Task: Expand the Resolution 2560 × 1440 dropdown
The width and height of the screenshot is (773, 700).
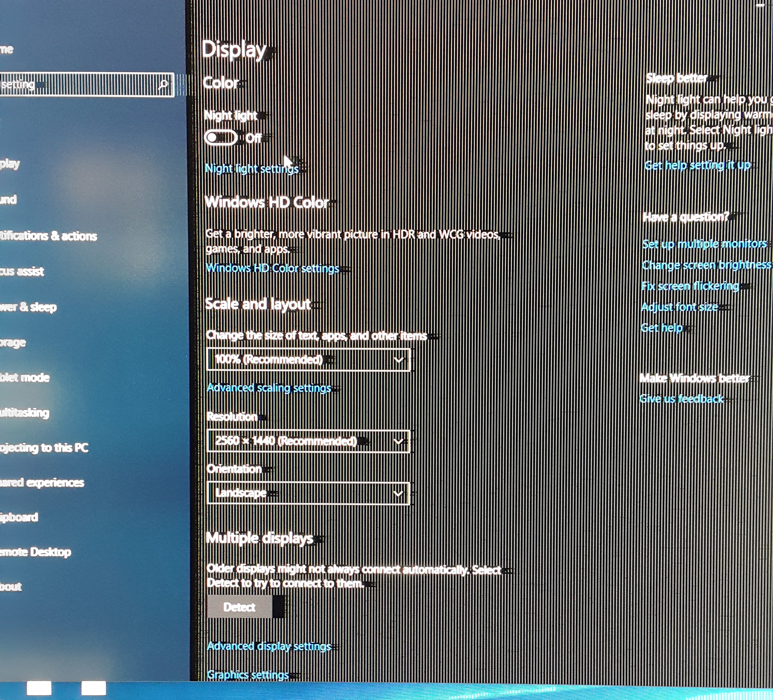Action: [x=308, y=441]
